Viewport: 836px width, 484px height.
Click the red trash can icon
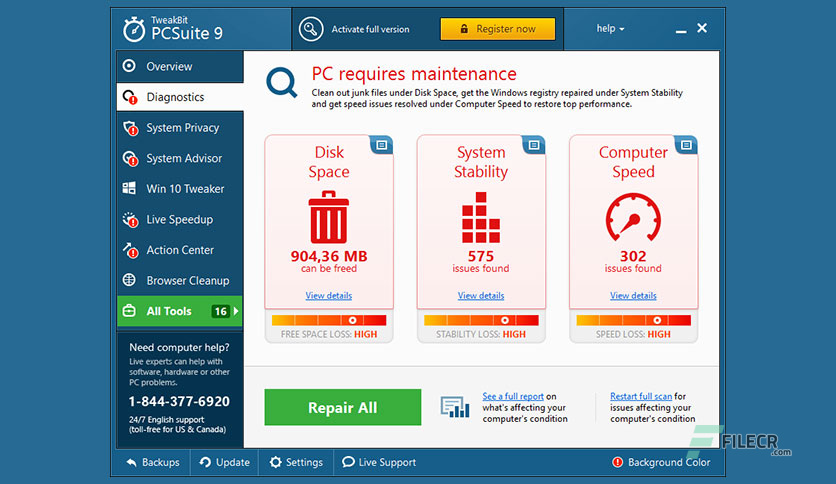329,217
